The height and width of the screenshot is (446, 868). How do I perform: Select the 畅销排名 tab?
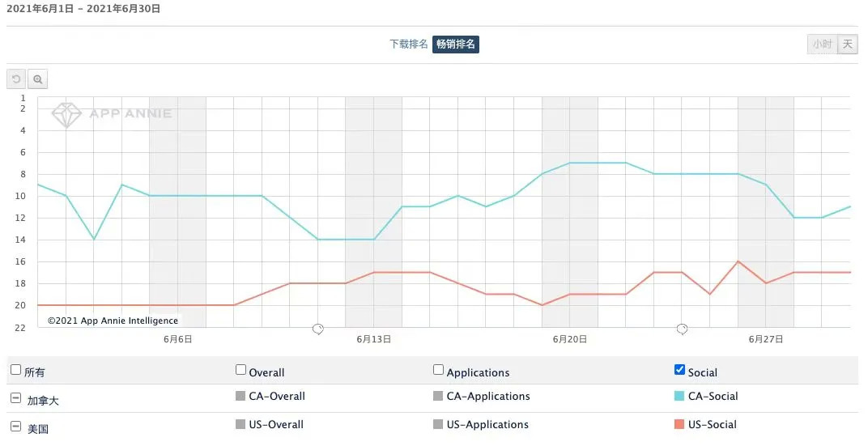click(456, 44)
